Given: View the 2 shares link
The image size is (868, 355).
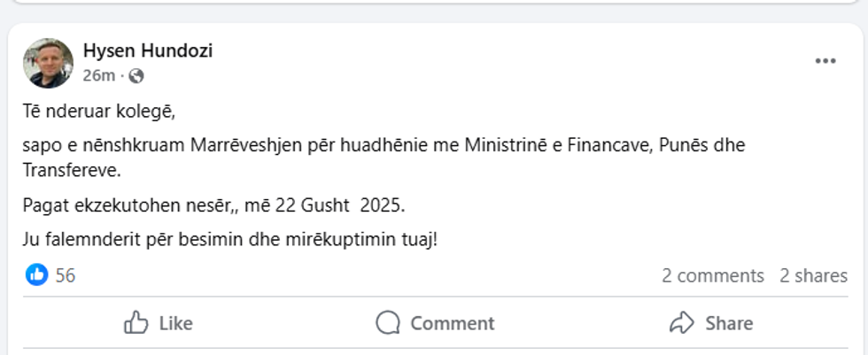Looking at the screenshot, I should click(813, 275).
